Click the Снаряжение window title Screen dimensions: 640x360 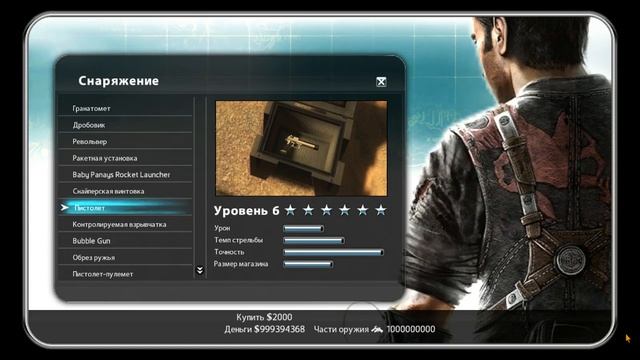tap(118, 81)
